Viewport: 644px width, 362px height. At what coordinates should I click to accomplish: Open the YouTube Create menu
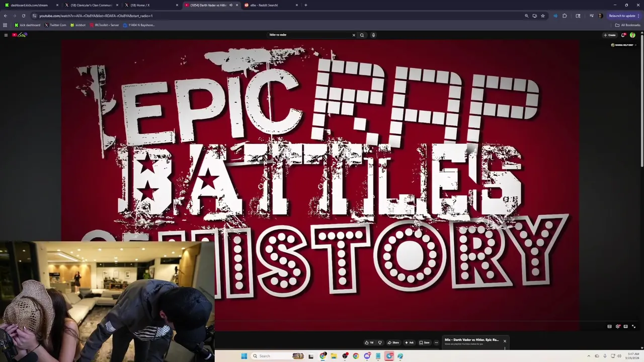[610, 35]
